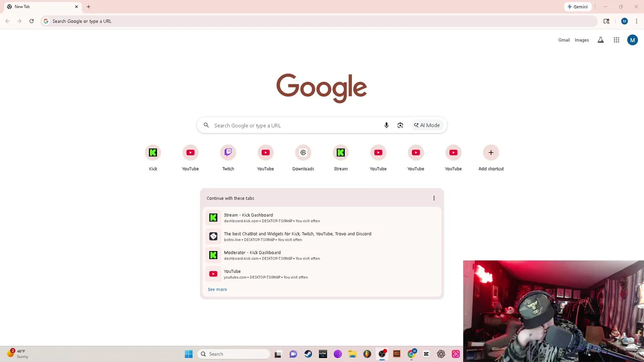Open Search Labs flask icon

pyautogui.click(x=600, y=40)
